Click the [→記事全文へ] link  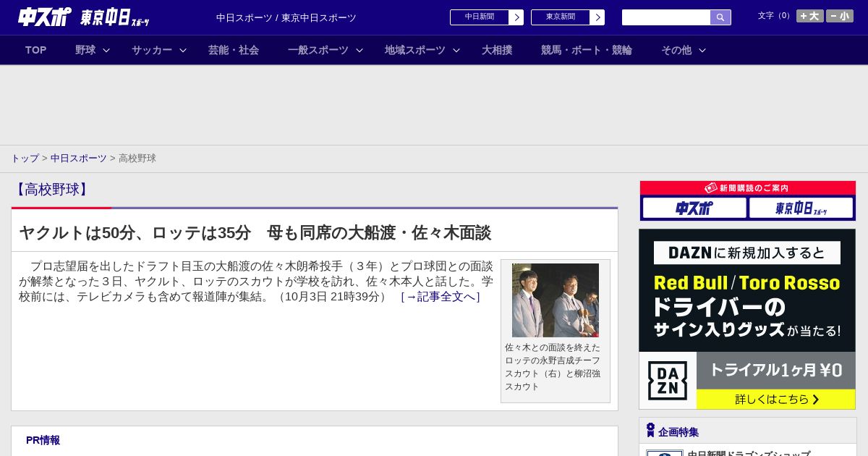pyautogui.click(x=441, y=297)
